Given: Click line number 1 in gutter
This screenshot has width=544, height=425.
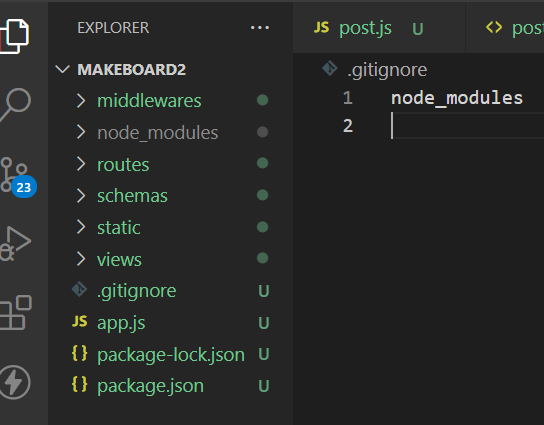Looking at the screenshot, I should [x=348, y=98].
